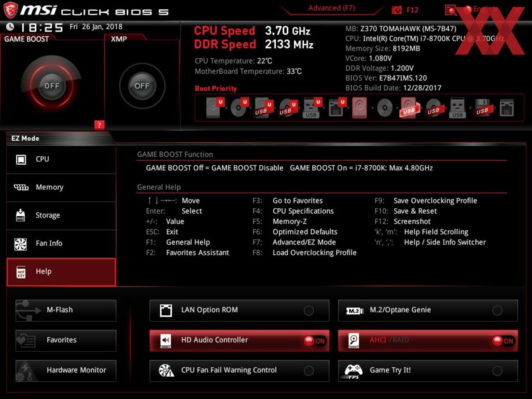
Task: Click the red question mark help icon
Action: 99,125
